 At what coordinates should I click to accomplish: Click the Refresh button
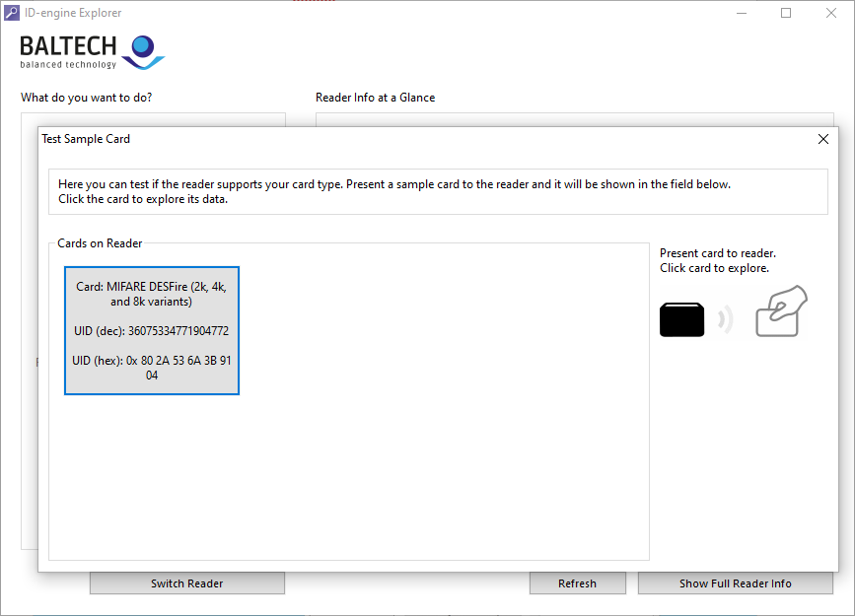coord(578,582)
